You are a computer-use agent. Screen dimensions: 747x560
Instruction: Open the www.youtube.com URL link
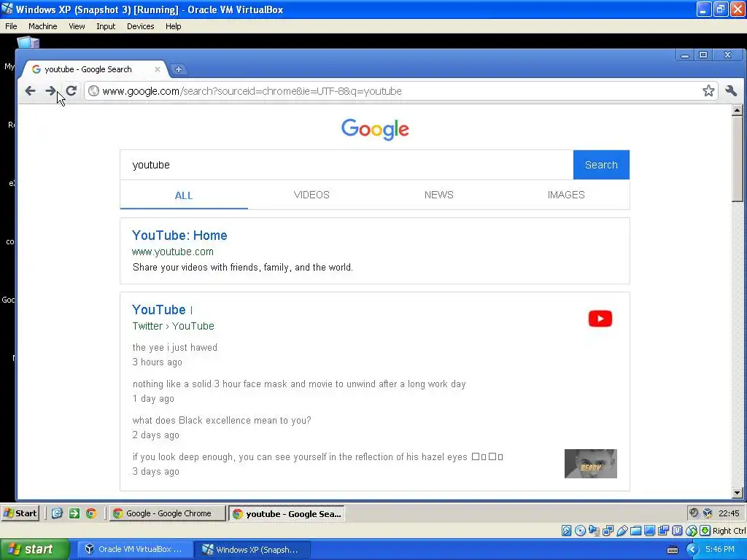coord(172,252)
